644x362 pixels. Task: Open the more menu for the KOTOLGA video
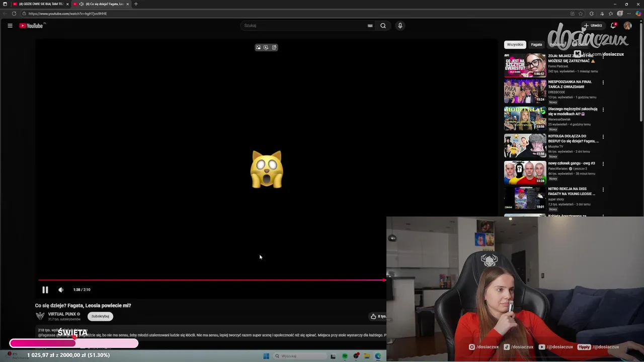pos(603,137)
